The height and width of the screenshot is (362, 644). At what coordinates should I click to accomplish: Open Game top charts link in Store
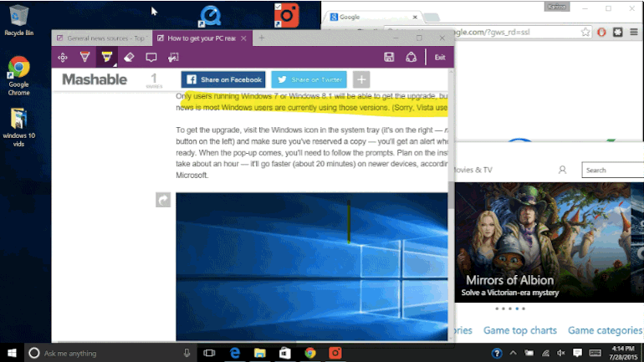(x=520, y=330)
